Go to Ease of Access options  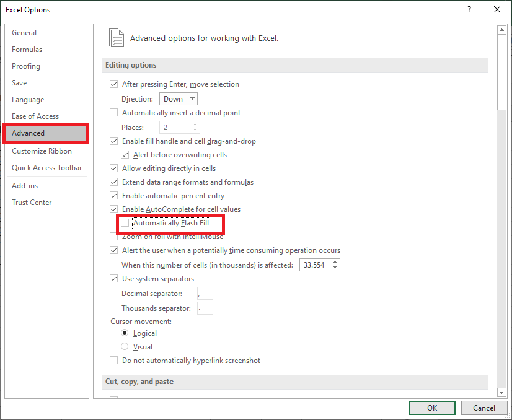pyautogui.click(x=35, y=116)
